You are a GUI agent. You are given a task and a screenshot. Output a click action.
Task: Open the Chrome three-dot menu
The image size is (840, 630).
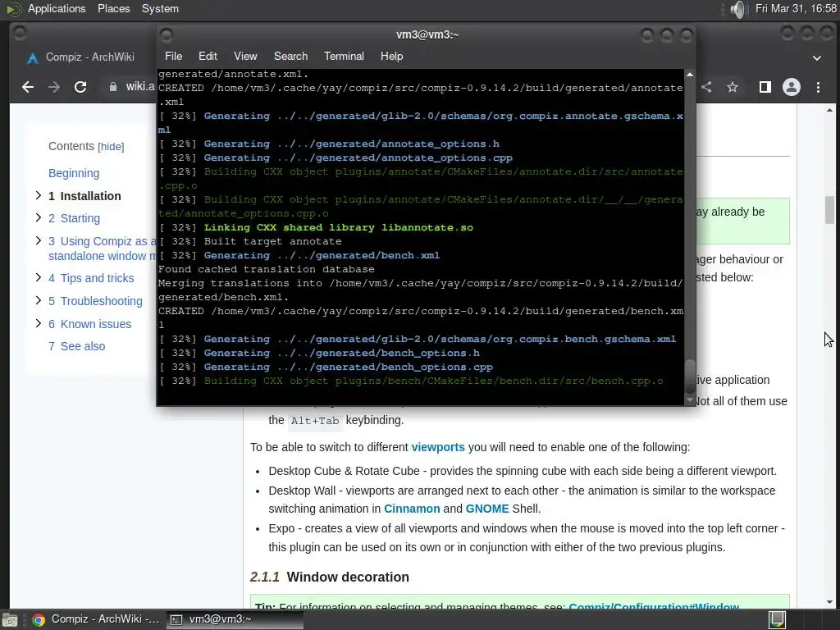[x=818, y=87]
